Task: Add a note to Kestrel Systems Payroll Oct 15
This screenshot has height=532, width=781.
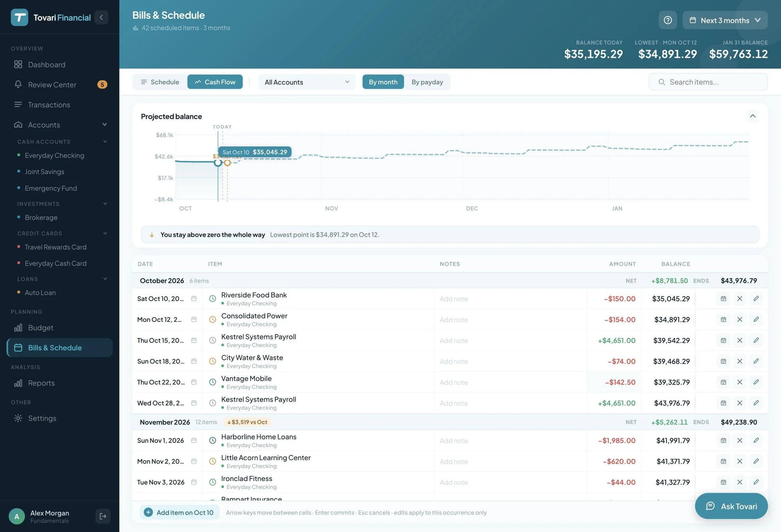Action: [x=510, y=341]
